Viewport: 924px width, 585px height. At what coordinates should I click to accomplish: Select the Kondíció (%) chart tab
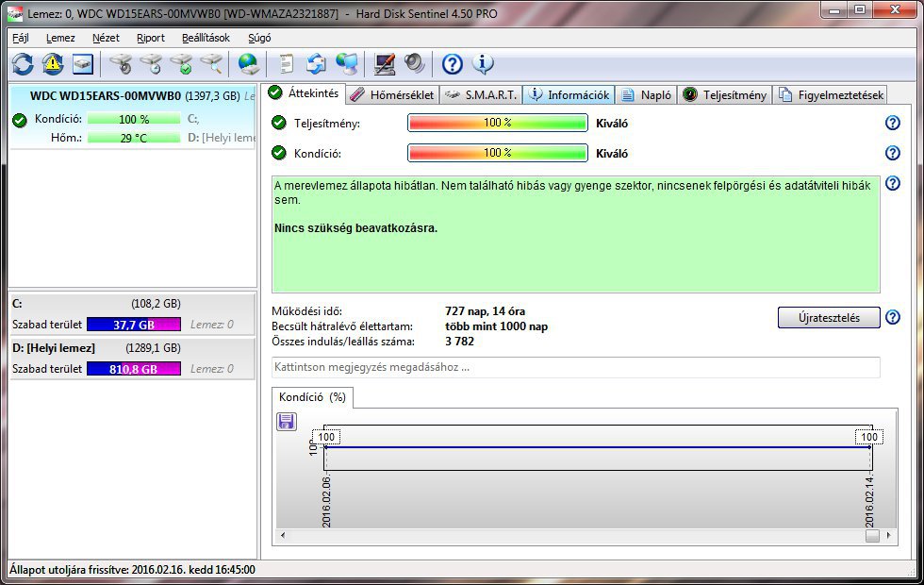pyautogui.click(x=312, y=397)
